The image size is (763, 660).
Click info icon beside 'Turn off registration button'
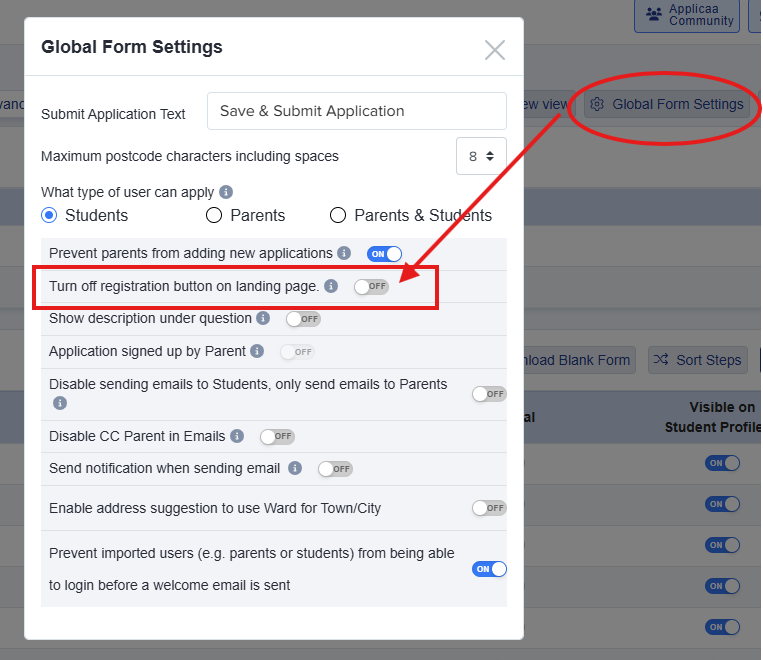(331, 286)
